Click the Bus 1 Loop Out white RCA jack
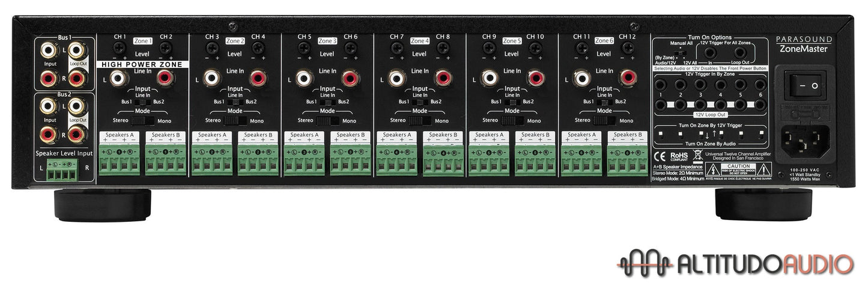Image resolution: width=868 pixels, height=288 pixels. 76,50
